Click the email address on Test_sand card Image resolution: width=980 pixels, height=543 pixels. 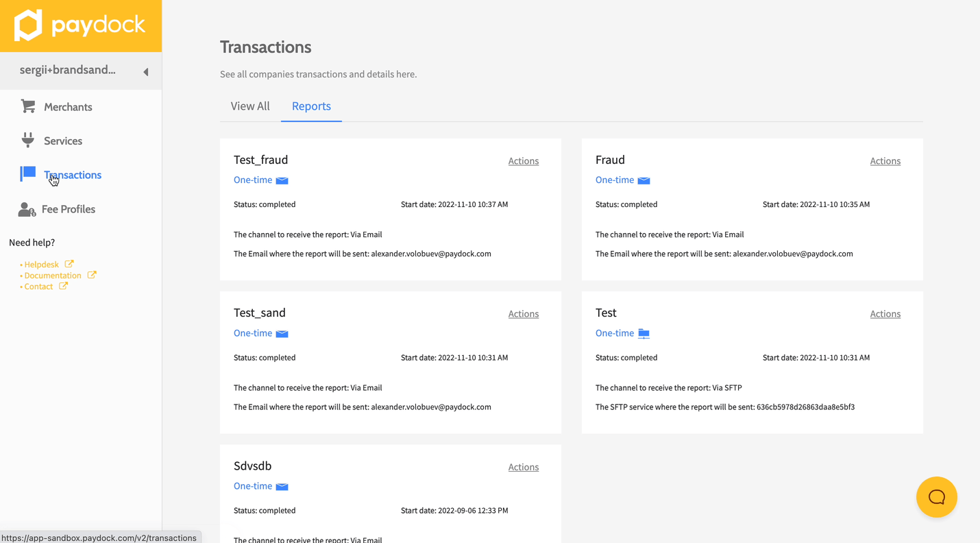[x=431, y=407]
